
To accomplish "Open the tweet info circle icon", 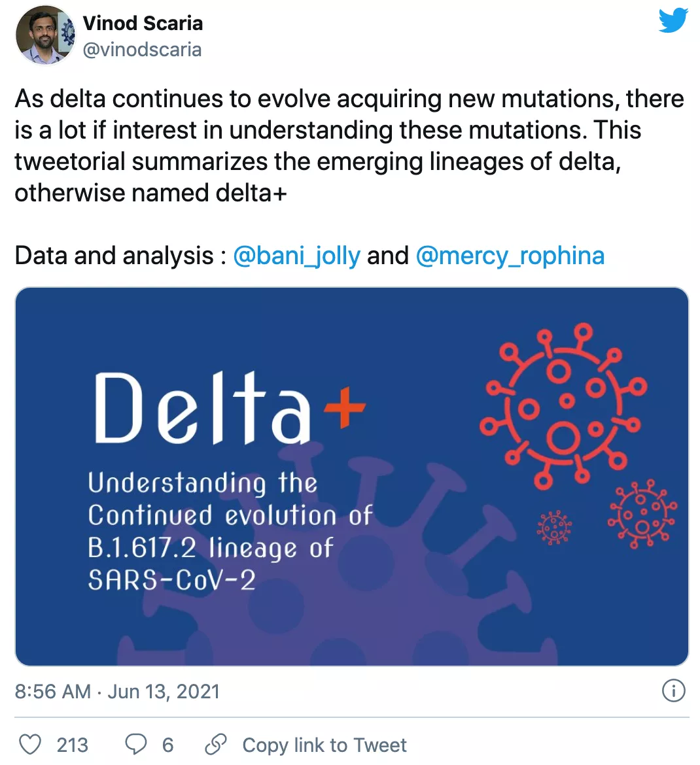I will coord(674,691).
